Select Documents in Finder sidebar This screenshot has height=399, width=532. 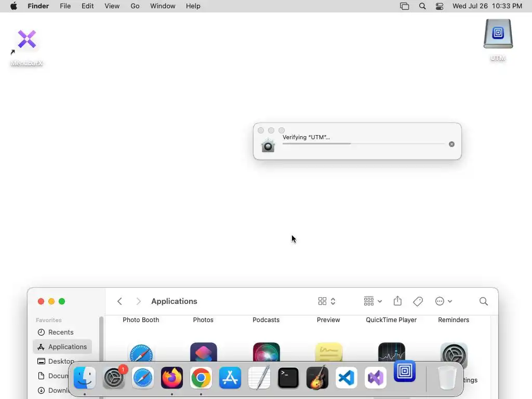54,376
